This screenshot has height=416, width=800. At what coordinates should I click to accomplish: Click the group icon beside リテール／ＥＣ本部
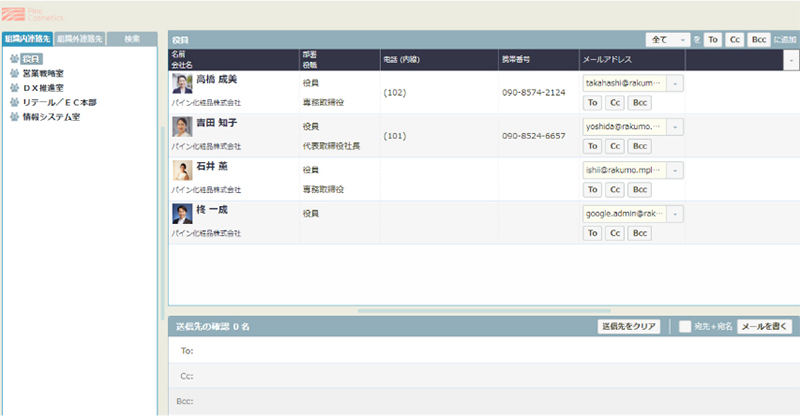click(x=14, y=102)
